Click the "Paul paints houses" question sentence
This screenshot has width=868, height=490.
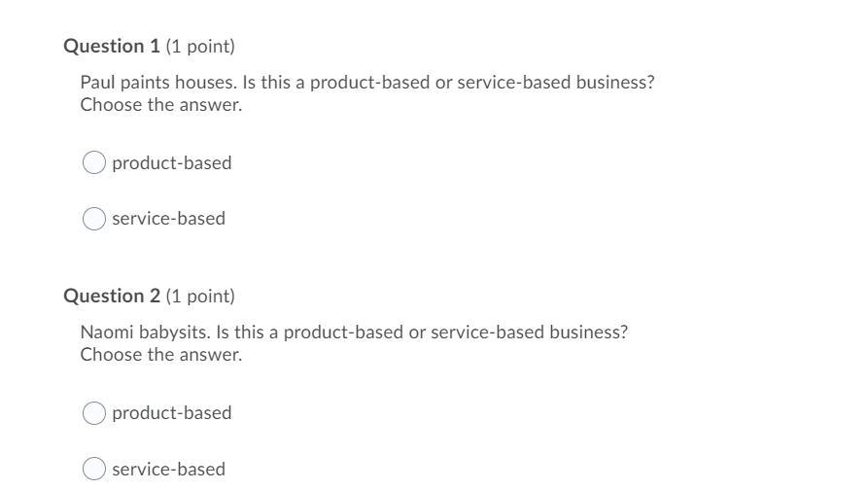(367, 82)
